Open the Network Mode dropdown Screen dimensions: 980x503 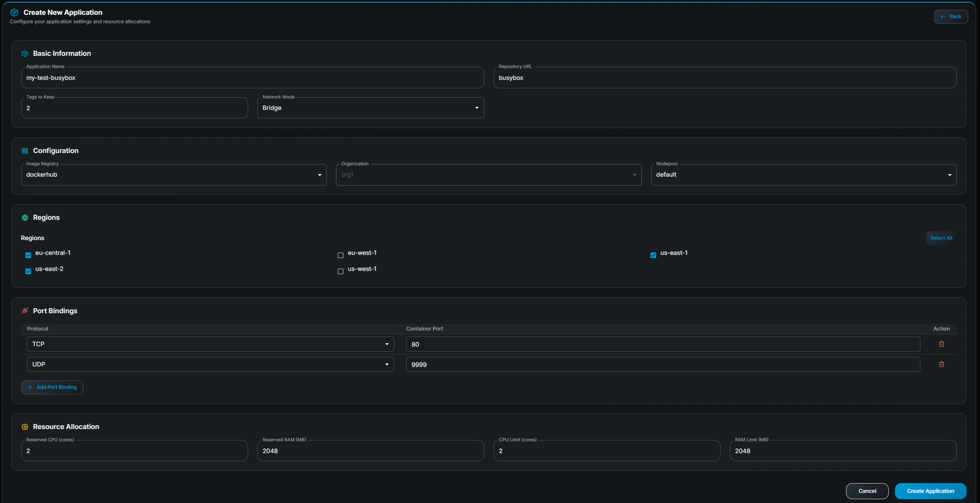pyautogui.click(x=477, y=108)
